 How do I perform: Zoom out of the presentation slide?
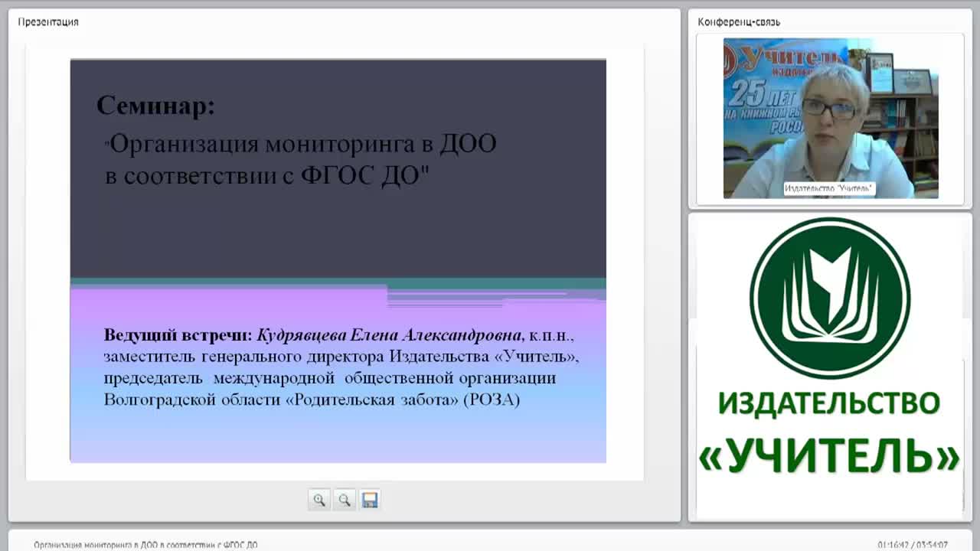click(x=345, y=500)
